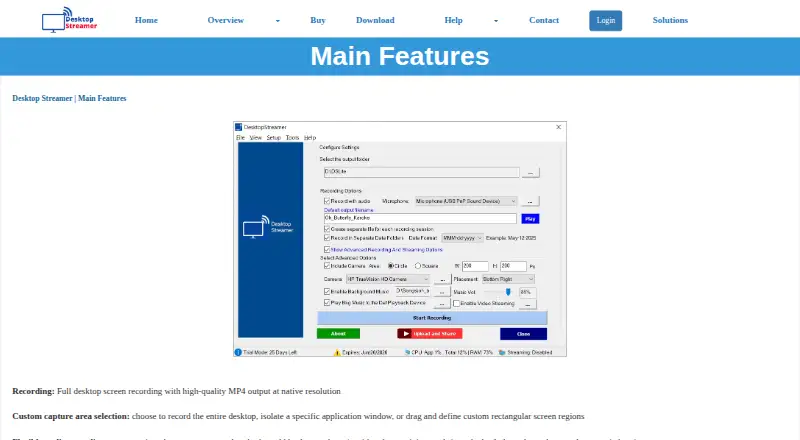This screenshot has height=440, width=800.
Task: Click the Desktop Streamer breadcrumb link
Action: tap(42, 99)
